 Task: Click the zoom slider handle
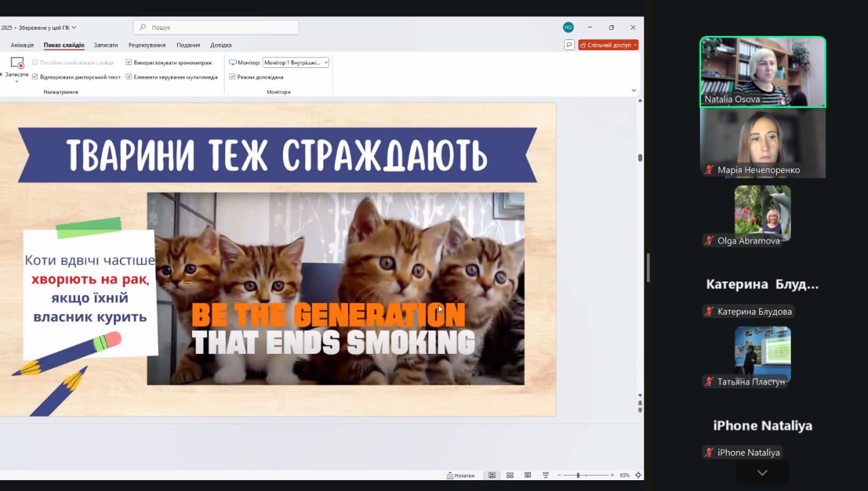[577, 475]
